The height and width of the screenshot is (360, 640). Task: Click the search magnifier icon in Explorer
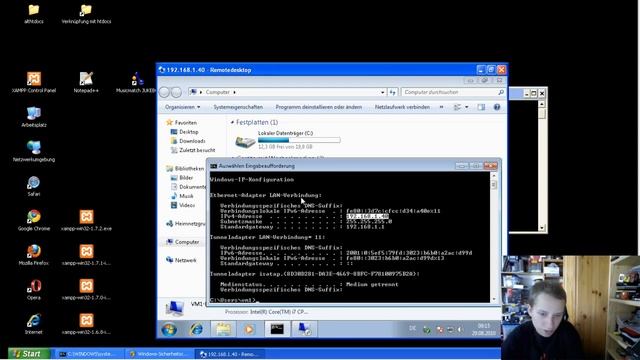tap(501, 92)
